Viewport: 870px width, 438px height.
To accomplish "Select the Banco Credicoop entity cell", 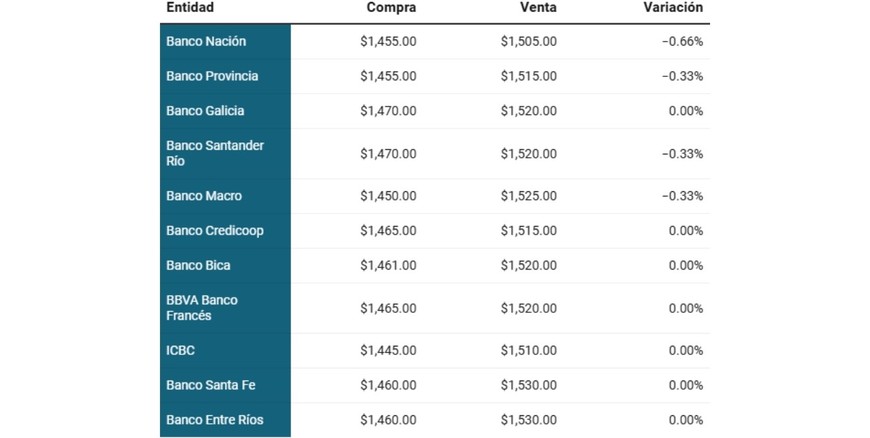I will tap(215, 231).
